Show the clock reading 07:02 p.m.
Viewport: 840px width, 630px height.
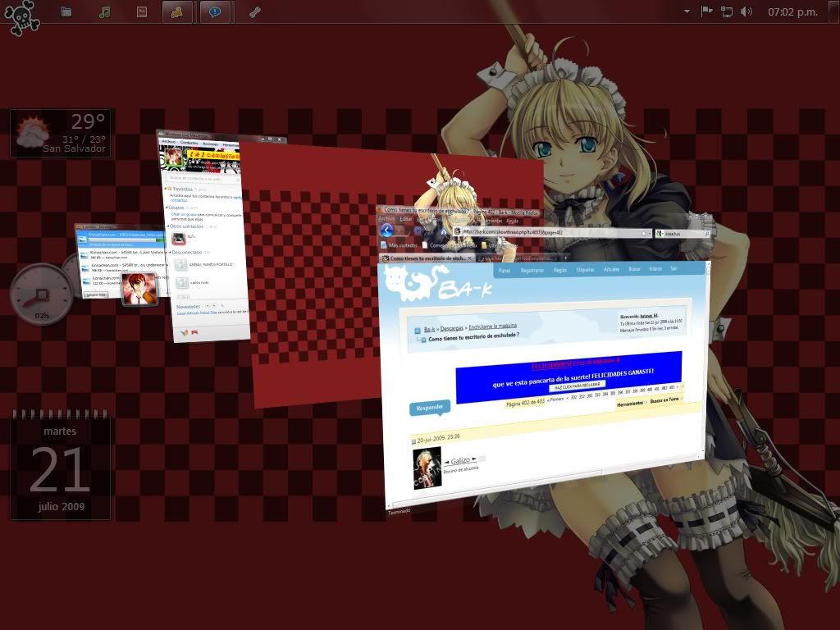coord(793,11)
